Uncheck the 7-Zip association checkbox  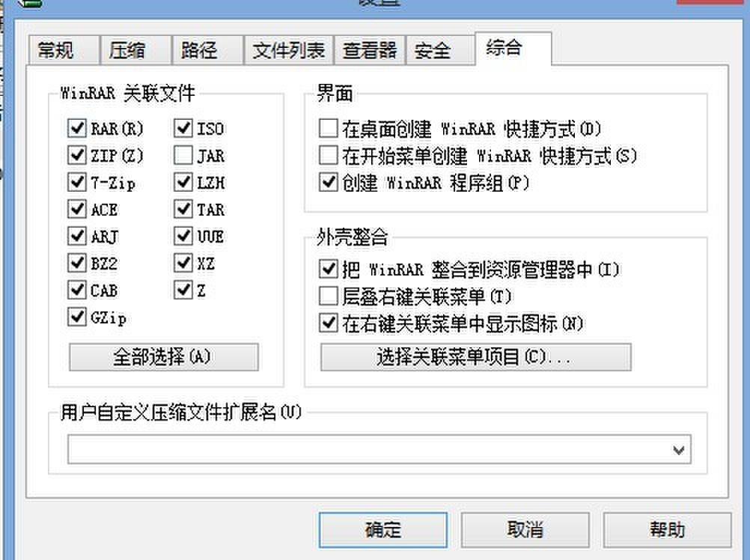tap(77, 182)
